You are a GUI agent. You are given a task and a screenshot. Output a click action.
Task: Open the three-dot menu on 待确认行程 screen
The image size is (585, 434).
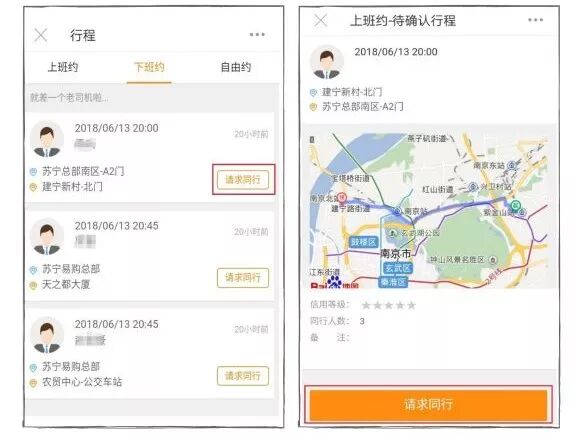[x=535, y=20]
